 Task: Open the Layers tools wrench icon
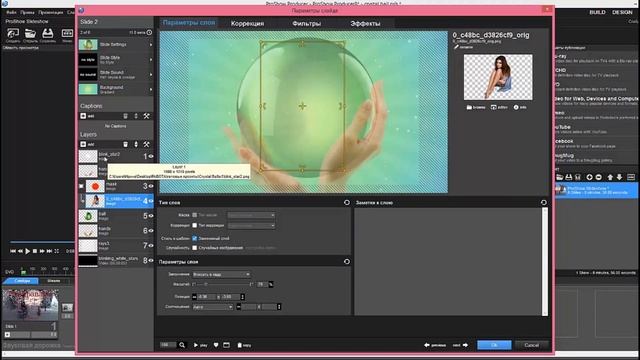tap(146, 144)
